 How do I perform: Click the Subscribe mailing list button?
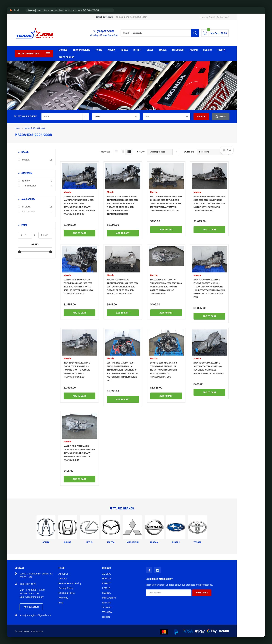click(202, 593)
